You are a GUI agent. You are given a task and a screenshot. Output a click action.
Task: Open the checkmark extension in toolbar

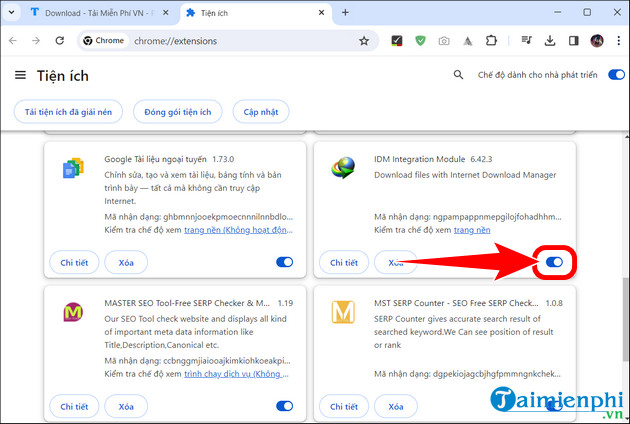point(397,41)
